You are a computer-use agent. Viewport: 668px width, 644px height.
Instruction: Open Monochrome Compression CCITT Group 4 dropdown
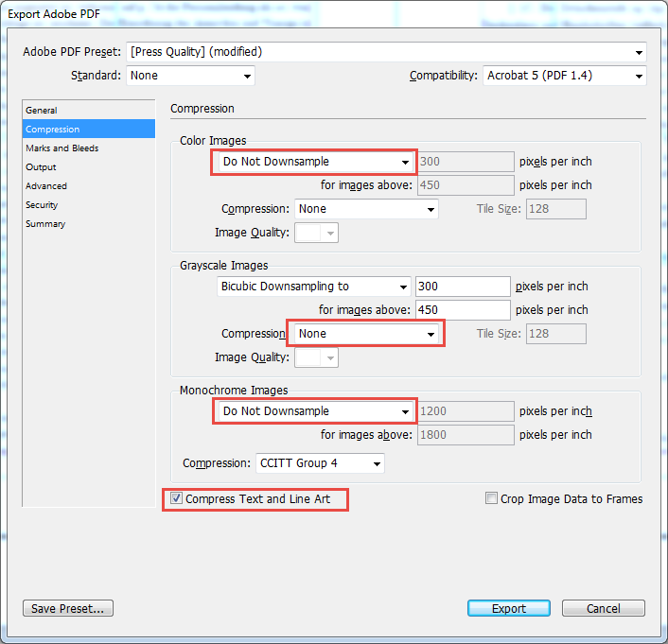click(320, 463)
